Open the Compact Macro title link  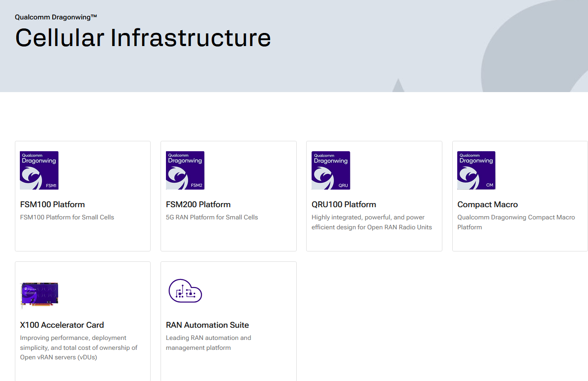487,204
